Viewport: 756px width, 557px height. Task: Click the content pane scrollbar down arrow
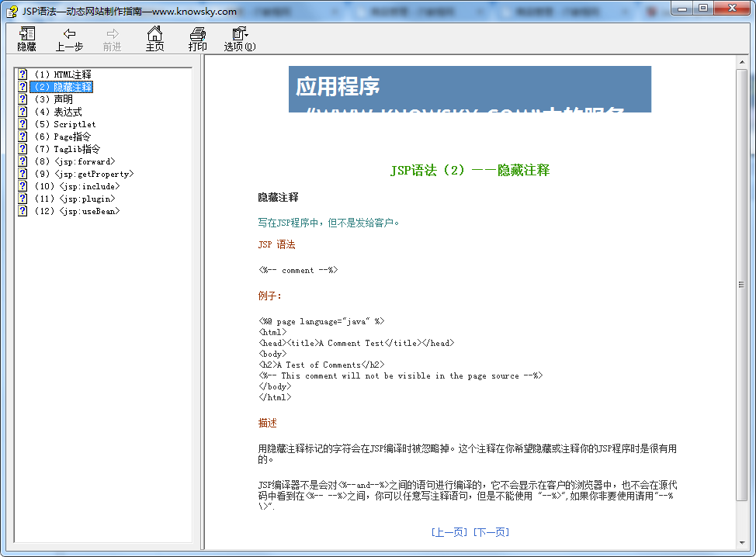coord(741,542)
